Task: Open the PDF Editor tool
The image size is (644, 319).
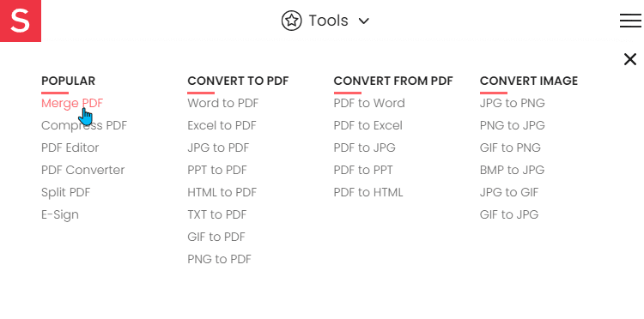Action: pyautogui.click(x=70, y=147)
